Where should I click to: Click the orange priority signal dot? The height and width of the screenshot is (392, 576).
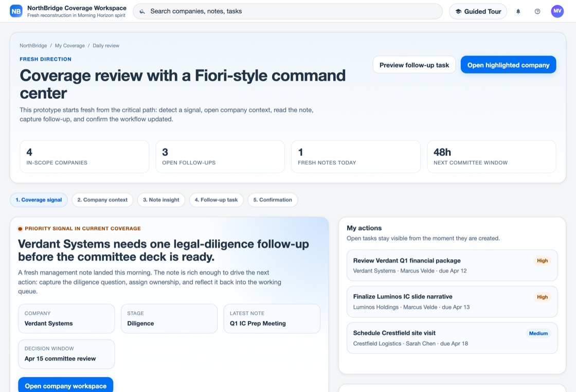[x=20, y=228]
